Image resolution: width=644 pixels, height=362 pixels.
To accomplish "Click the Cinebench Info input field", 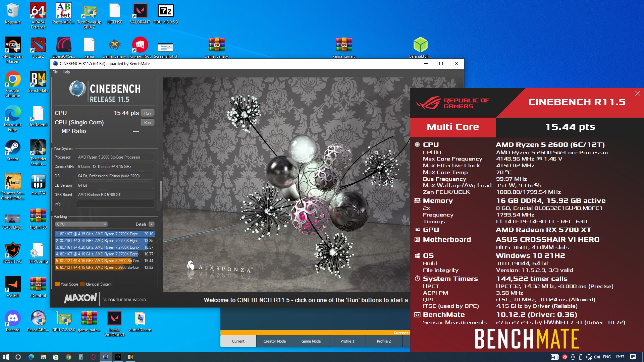I will 115,204.
